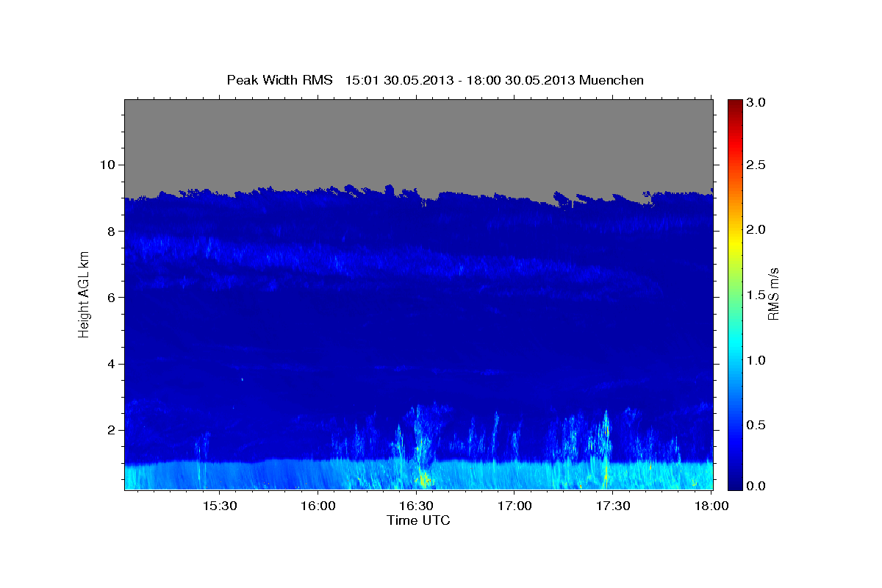Click the 'Time UTC' axis label
The width and height of the screenshot is (882, 588).
coord(418,520)
